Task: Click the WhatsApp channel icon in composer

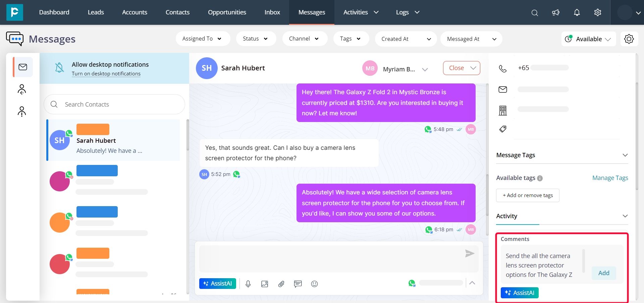Action: point(412,283)
